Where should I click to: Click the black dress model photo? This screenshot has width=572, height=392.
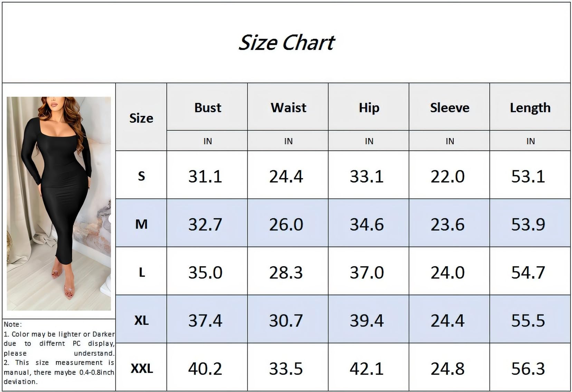(x=59, y=203)
